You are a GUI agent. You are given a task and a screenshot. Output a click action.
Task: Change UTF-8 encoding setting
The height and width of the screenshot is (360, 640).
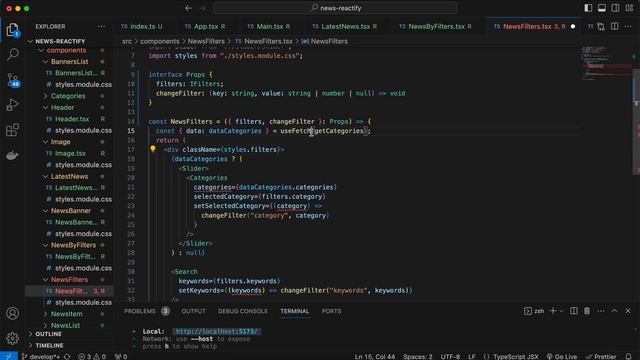(450, 356)
